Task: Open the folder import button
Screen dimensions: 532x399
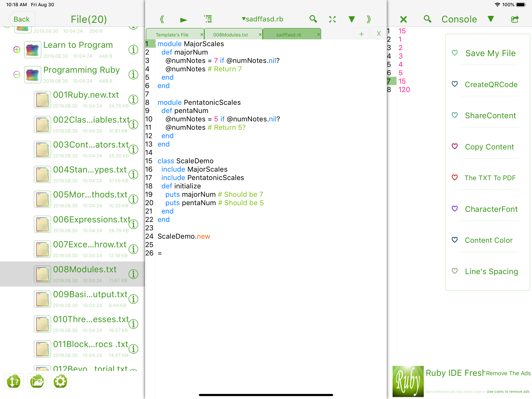Action: click(x=37, y=381)
